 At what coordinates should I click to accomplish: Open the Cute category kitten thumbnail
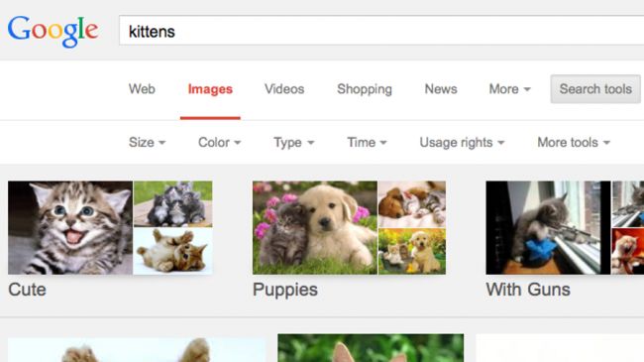[x=70, y=227]
